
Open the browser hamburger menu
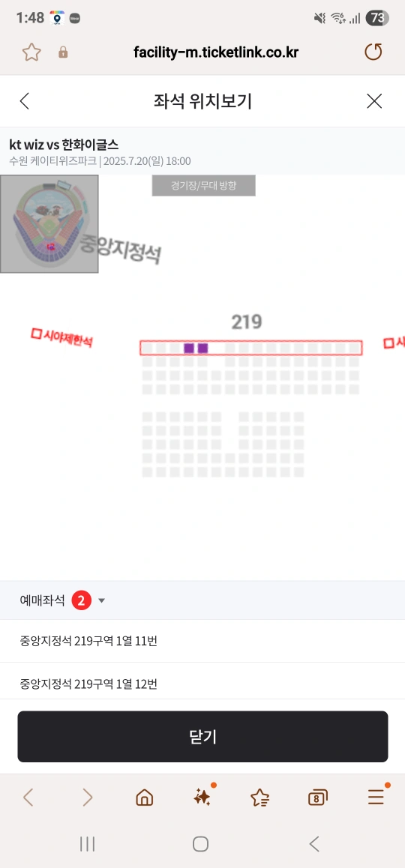click(x=376, y=797)
